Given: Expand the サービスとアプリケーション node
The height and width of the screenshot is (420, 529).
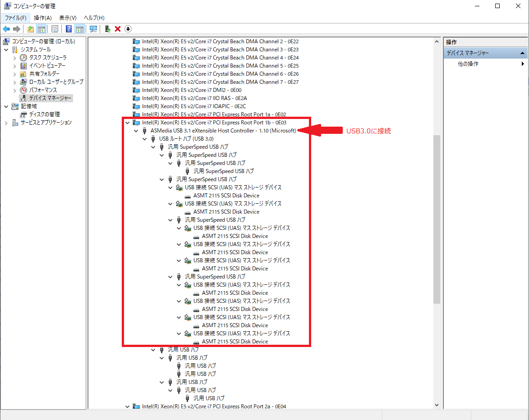Looking at the screenshot, I should pyautogui.click(x=6, y=122).
